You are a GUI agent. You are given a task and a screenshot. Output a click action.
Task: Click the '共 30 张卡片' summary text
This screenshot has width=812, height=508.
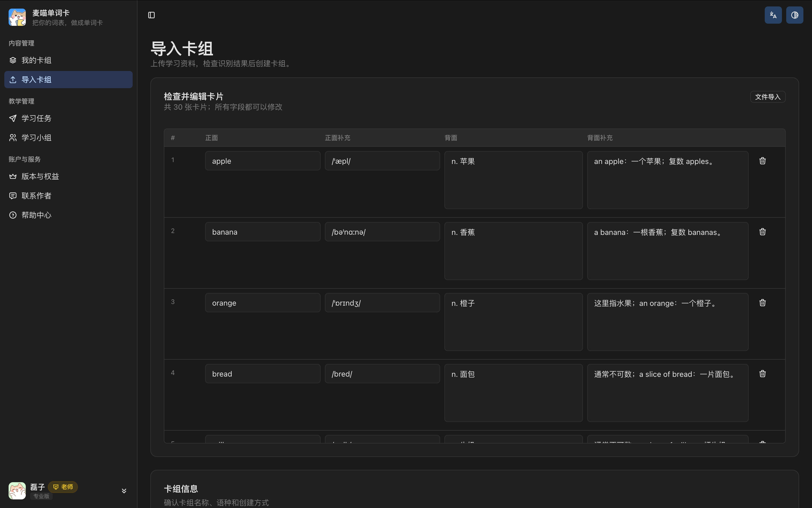(185, 107)
